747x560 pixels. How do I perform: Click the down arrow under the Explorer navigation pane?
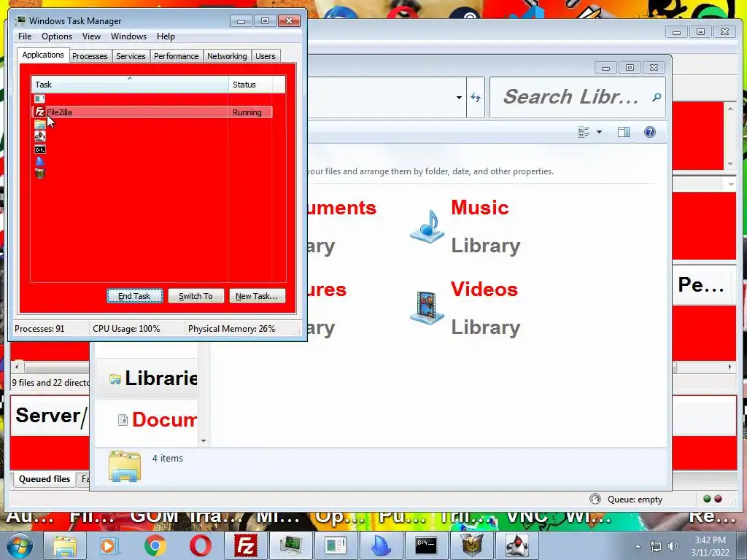point(204,441)
